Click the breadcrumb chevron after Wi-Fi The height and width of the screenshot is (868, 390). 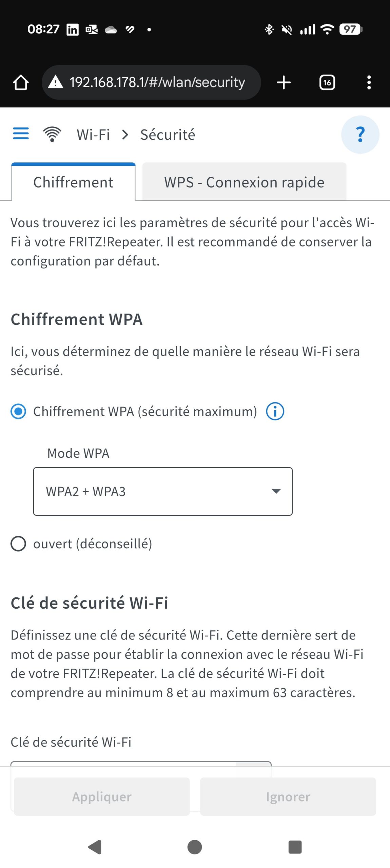(125, 135)
